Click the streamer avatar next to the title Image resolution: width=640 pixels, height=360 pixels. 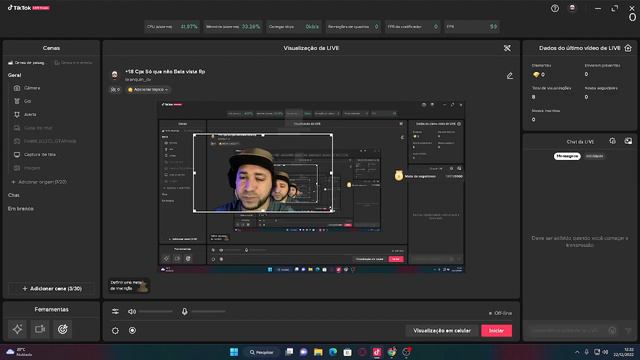[115, 75]
